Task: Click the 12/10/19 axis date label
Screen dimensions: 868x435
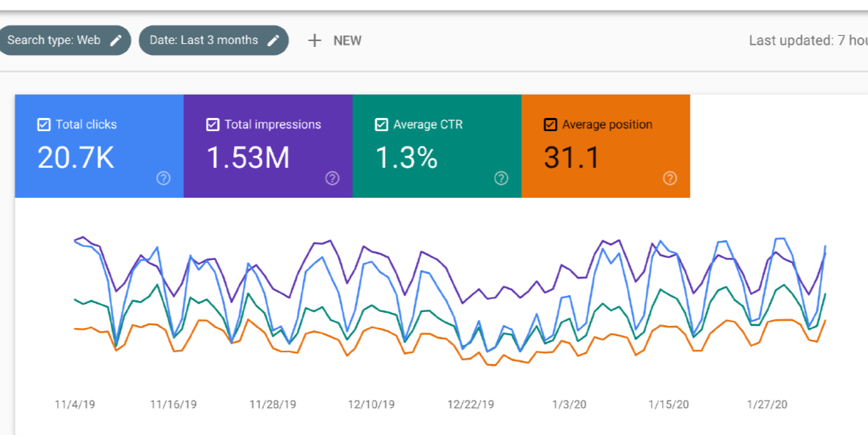Action: click(x=372, y=404)
